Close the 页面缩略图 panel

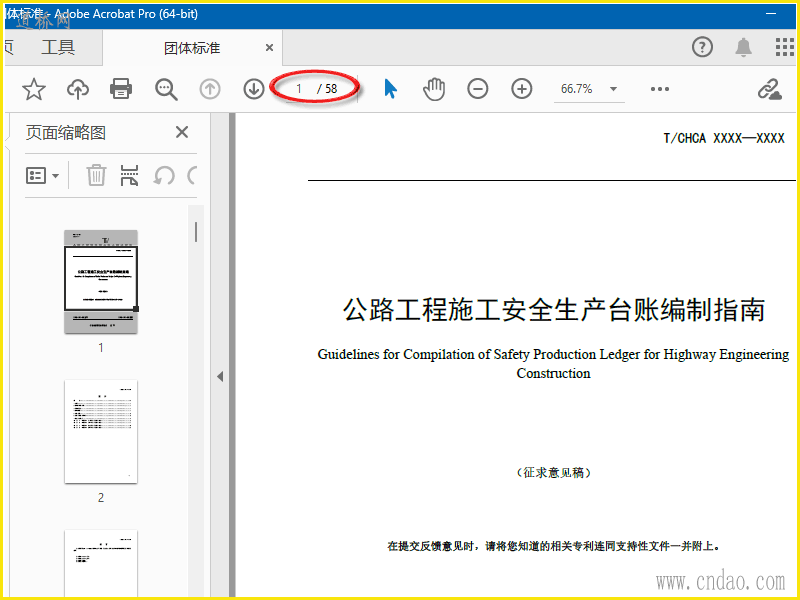click(182, 132)
